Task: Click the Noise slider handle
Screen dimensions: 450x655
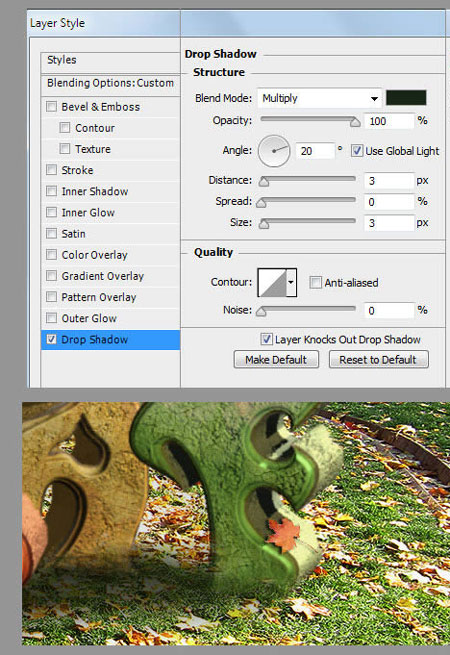Action: pyautogui.click(x=261, y=312)
